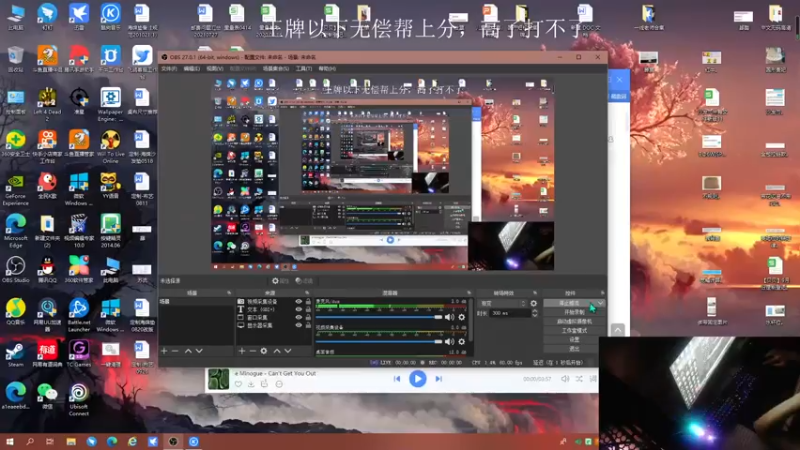Open settings gear for second mixer channel
800x450 pixels.
[462, 341]
